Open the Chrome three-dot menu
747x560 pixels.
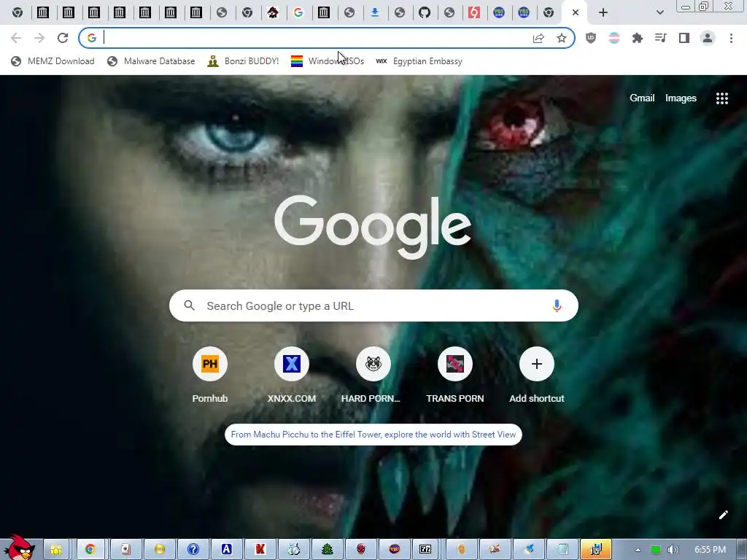[x=731, y=38]
